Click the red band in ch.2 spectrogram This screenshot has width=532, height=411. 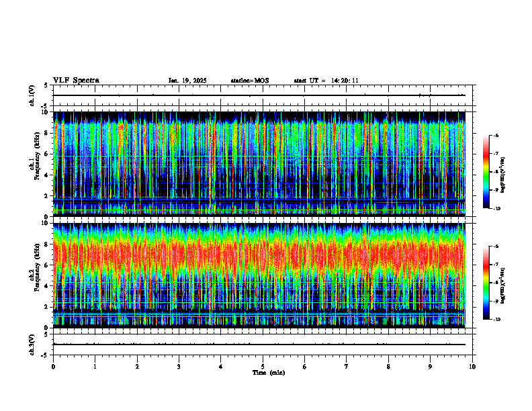[x=259, y=255]
